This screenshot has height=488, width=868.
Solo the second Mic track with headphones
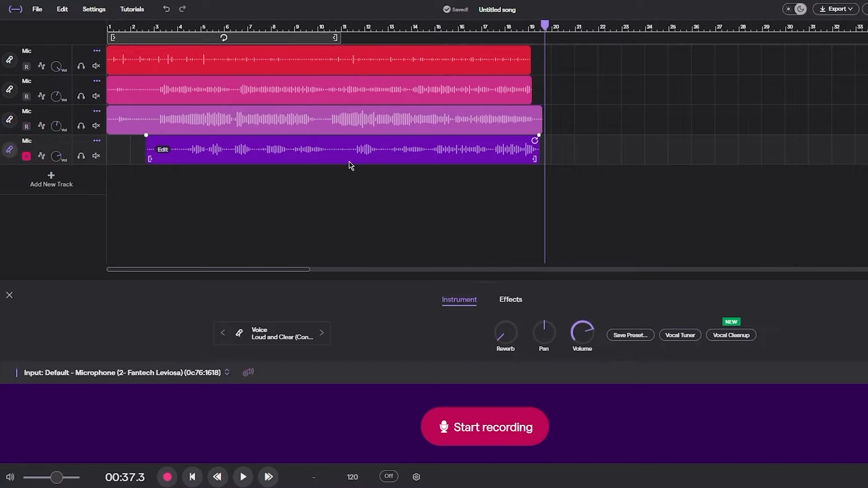point(81,96)
